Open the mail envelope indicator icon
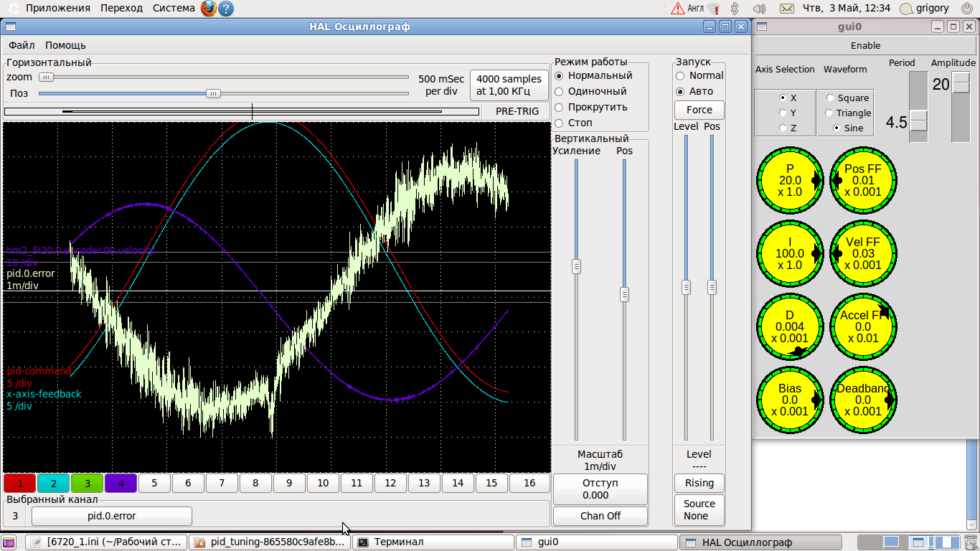 [786, 9]
